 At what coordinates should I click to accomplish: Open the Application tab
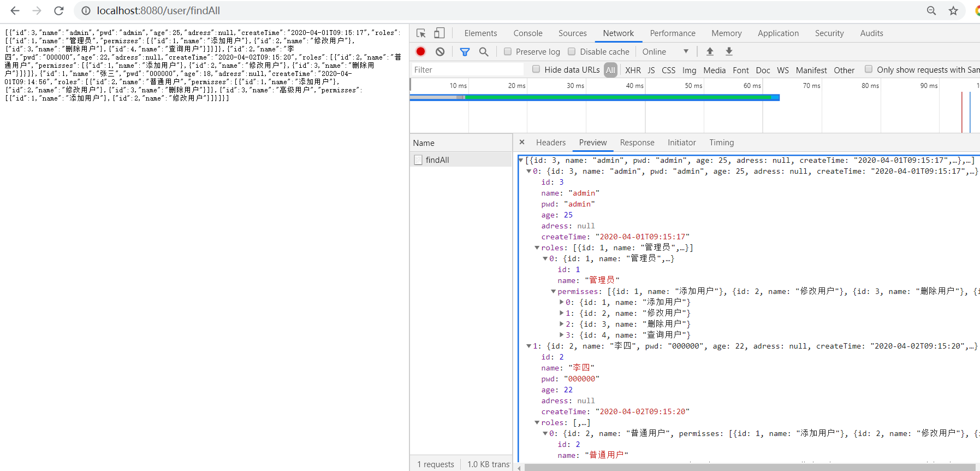pyautogui.click(x=779, y=33)
